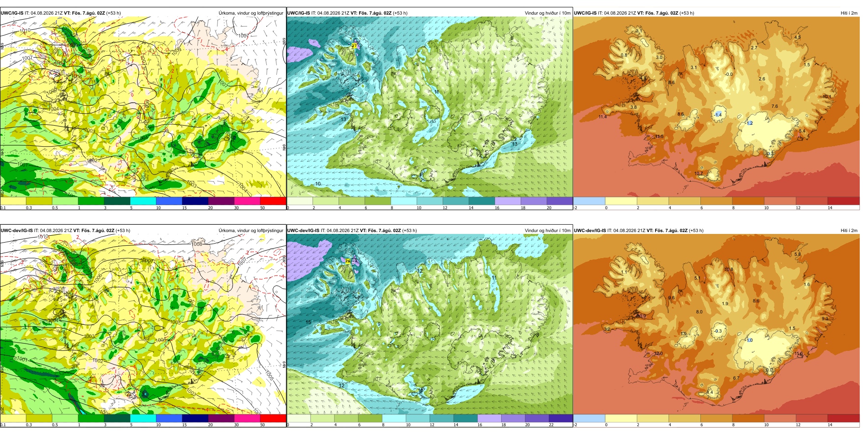Click the darkest purple 20 swatch in top wind legend
This screenshot has width=868, height=434.
point(560,201)
